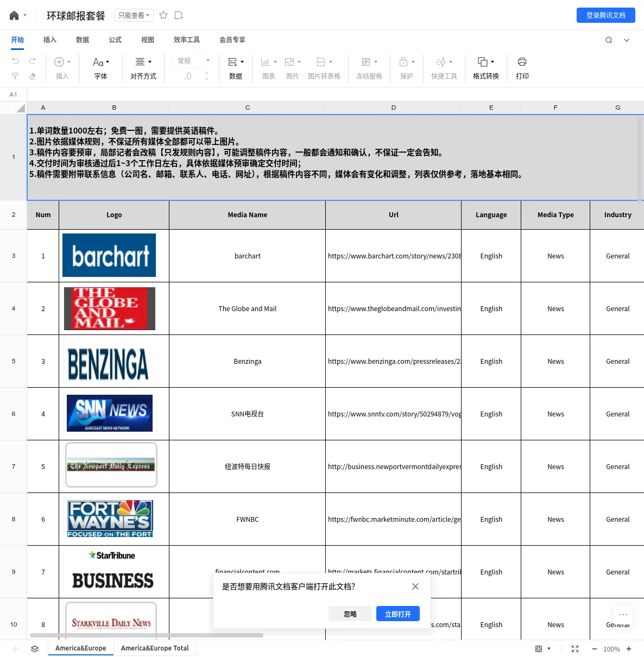Open the 字体 font options
Screen dimensions: 644x657
(x=101, y=68)
